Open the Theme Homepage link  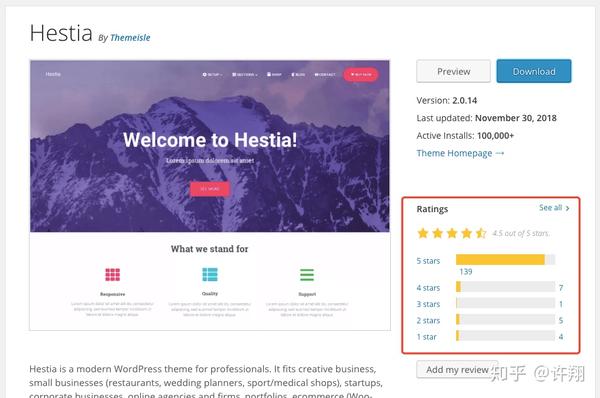click(454, 153)
